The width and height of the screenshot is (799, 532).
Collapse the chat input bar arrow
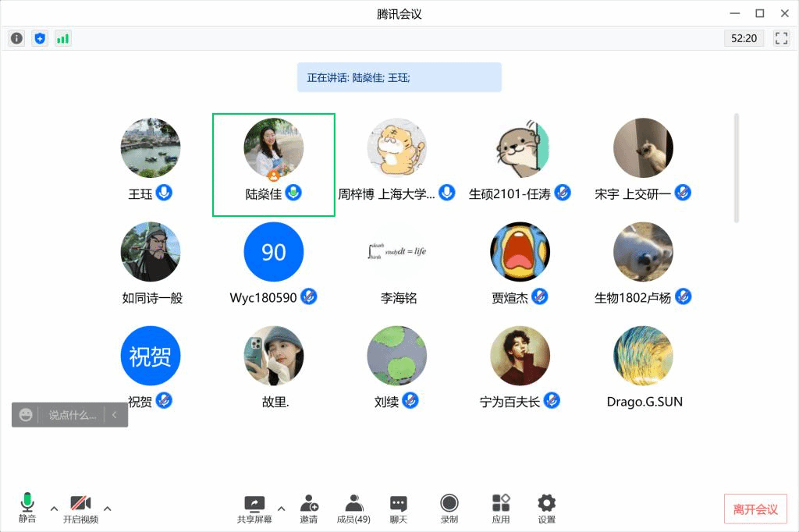click(x=115, y=415)
